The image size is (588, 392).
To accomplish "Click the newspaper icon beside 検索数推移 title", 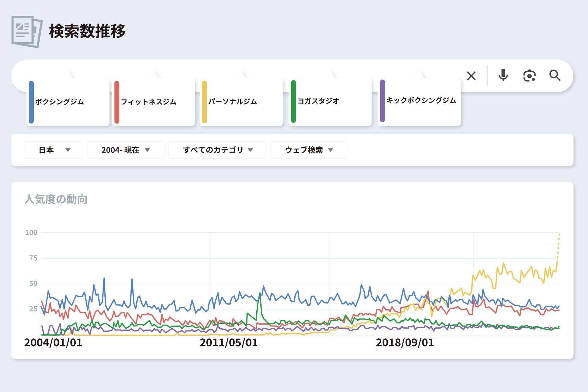I will click(27, 32).
